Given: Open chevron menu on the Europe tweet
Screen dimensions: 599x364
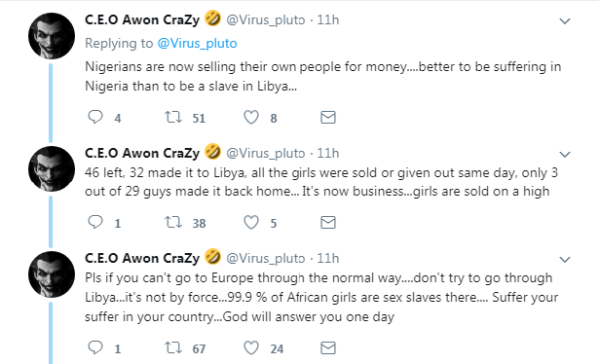Looking at the screenshot, I should (565, 260).
